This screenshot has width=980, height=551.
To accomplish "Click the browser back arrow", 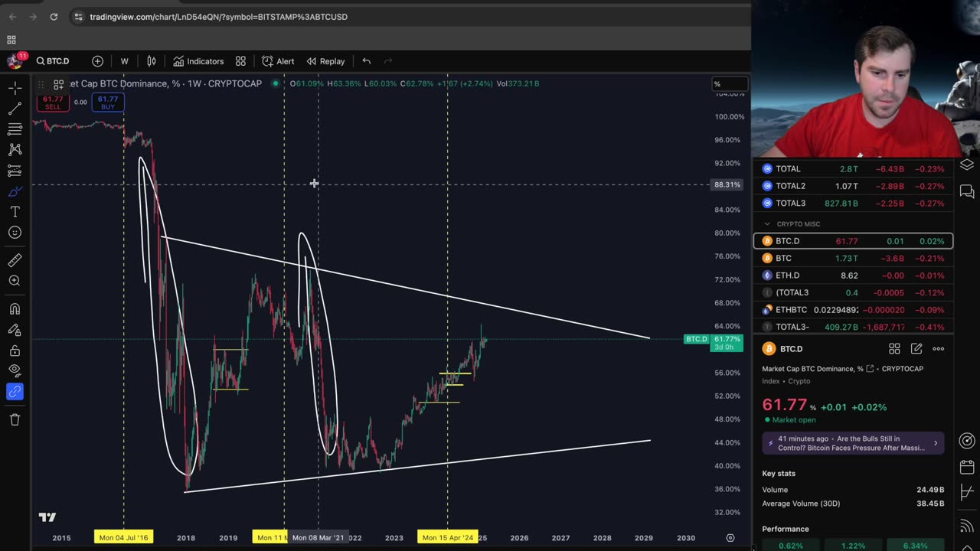I will coord(12,17).
